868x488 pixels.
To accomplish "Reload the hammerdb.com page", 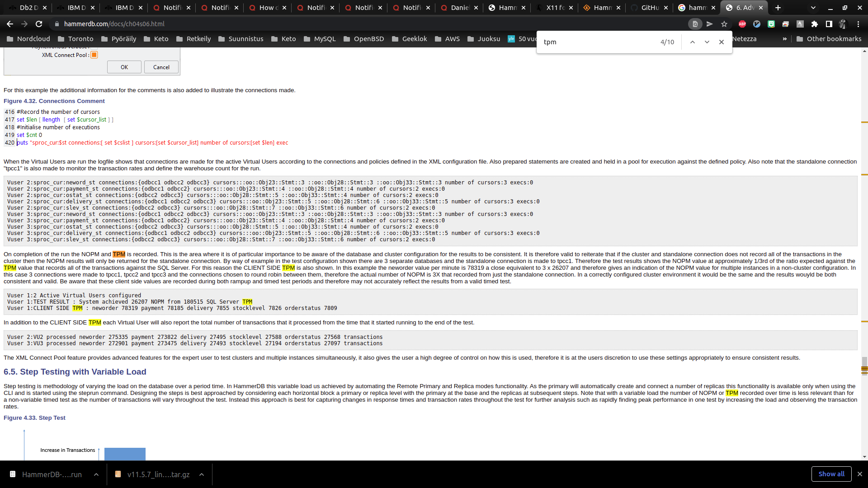I will tap(39, 24).
